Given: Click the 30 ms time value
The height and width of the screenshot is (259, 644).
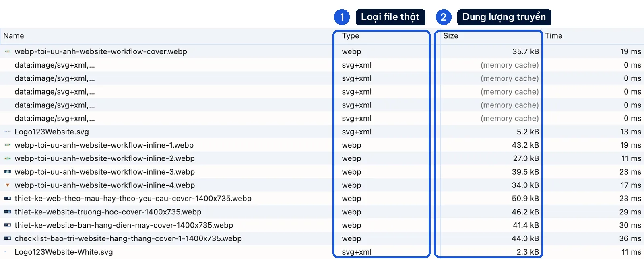Looking at the screenshot, I should (630, 225).
